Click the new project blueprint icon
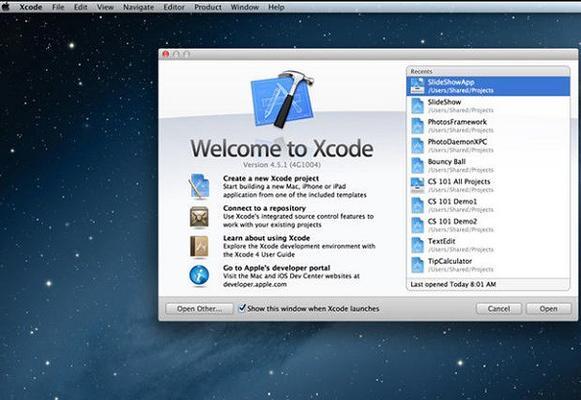Image resolution: width=581 pixels, height=400 pixels. click(x=199, y=186)
